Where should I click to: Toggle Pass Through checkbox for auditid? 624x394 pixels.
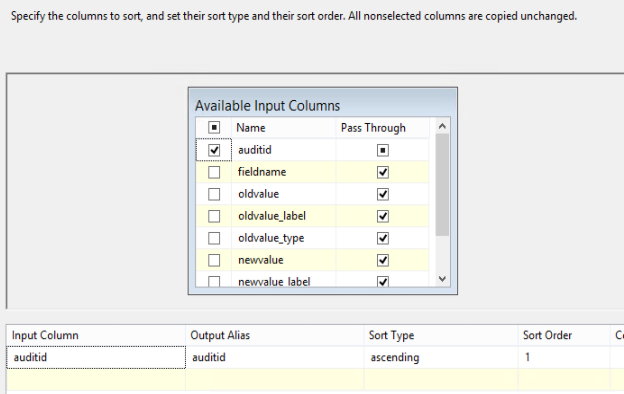(383, 150)
